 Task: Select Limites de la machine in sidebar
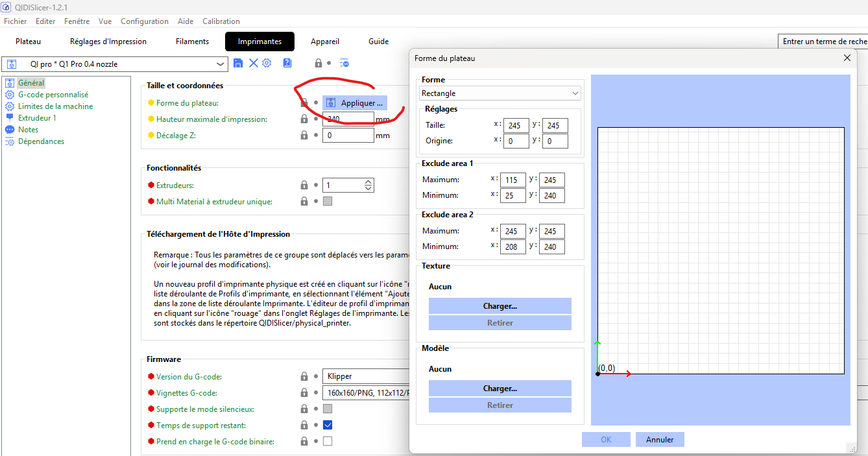tap(55, 106)
